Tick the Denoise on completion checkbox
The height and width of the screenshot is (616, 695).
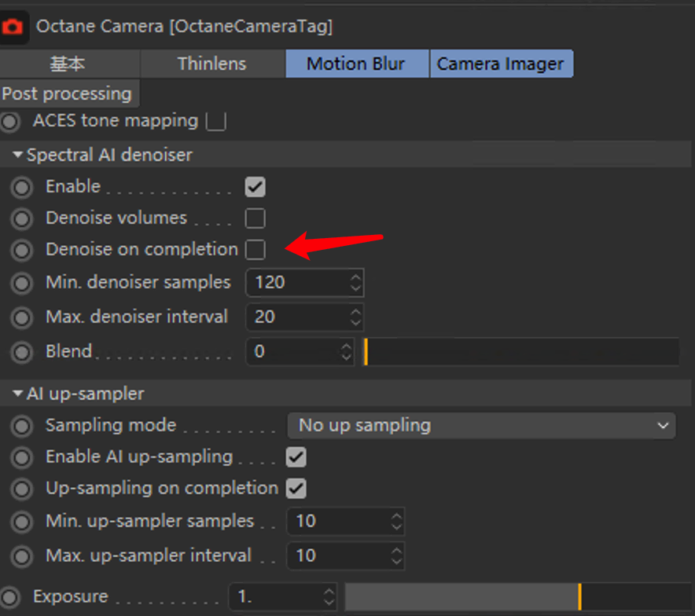(x=256, y=250)
